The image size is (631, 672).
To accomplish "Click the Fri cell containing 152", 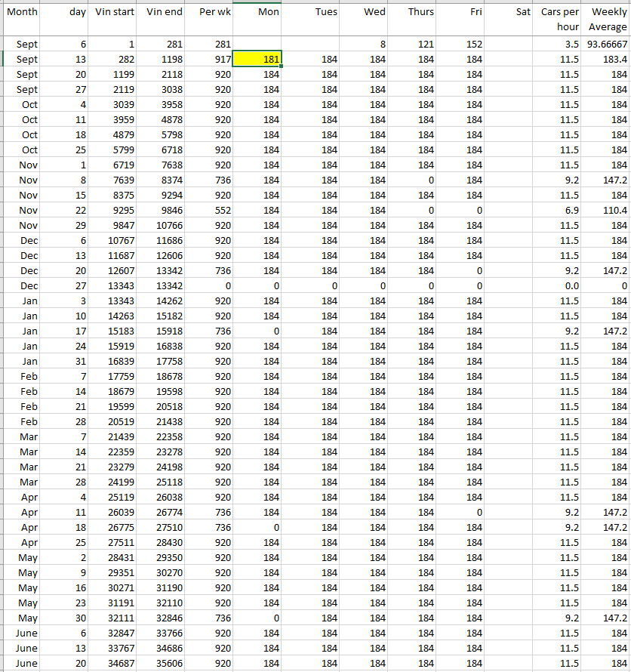I will click(460, 45).
